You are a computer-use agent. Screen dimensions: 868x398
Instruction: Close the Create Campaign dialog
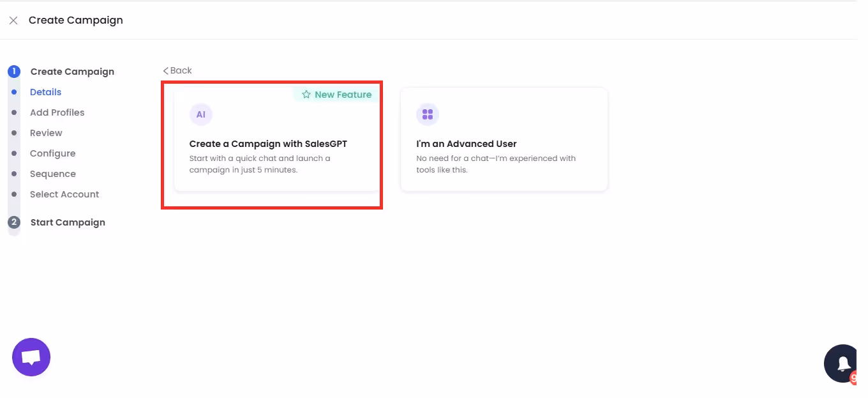[x=13, y=20]
